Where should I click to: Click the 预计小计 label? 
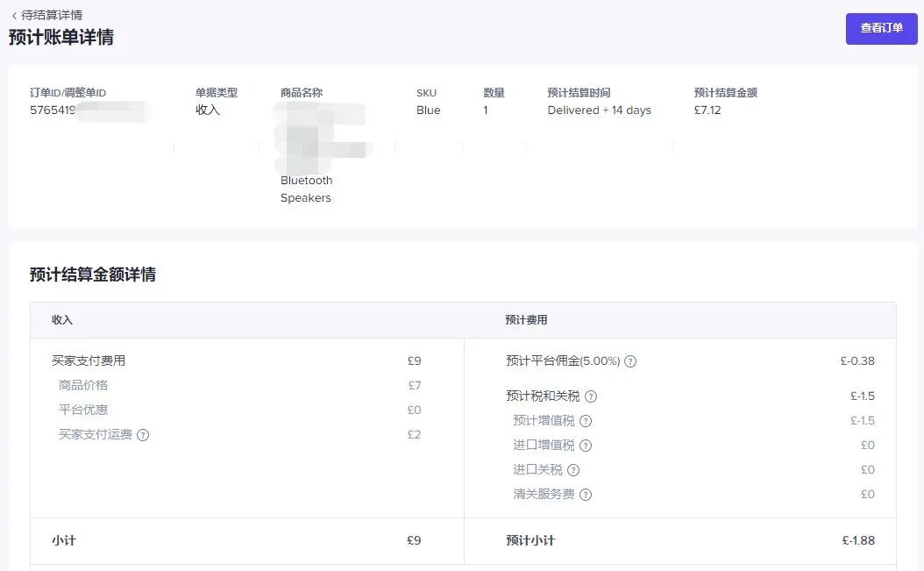[530, 541]
